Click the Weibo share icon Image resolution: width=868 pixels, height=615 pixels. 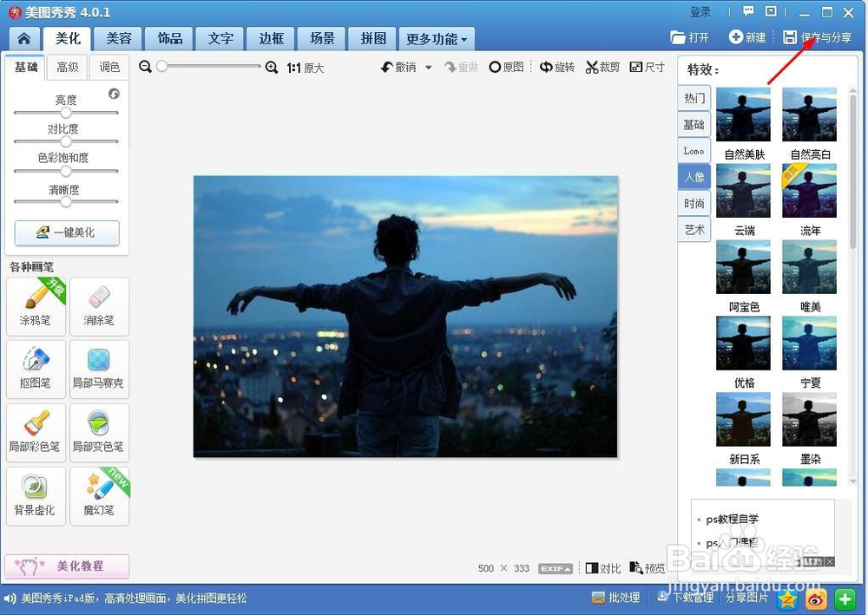(x=816, y=599)
